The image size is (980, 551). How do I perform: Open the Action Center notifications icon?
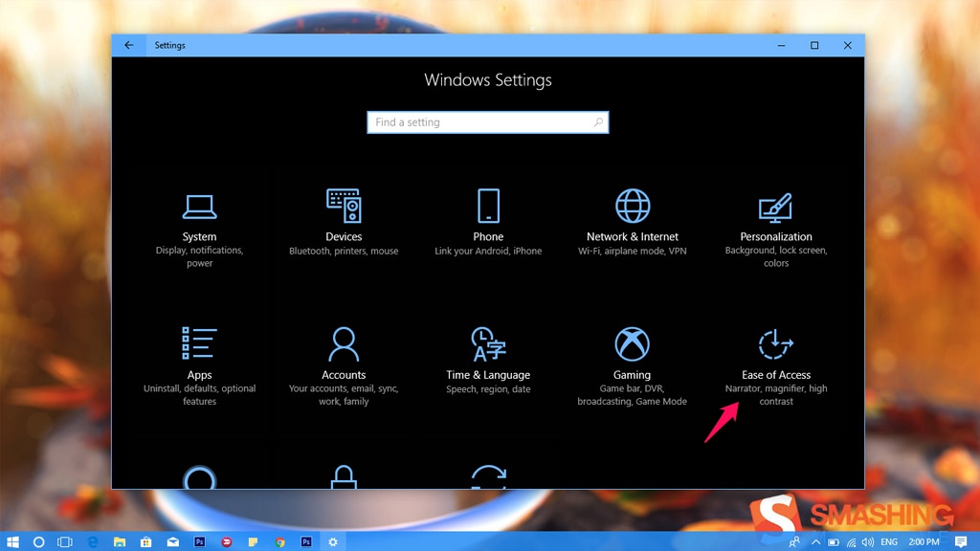[x=961, y=541]
